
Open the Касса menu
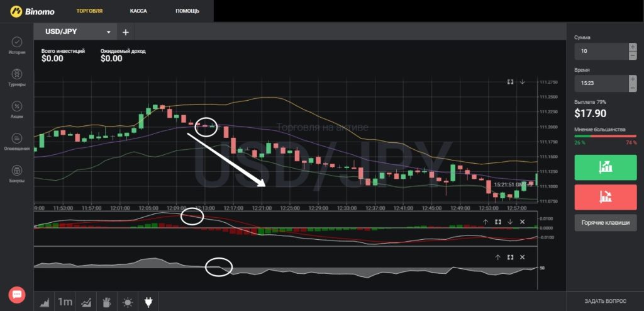point(138,11)
